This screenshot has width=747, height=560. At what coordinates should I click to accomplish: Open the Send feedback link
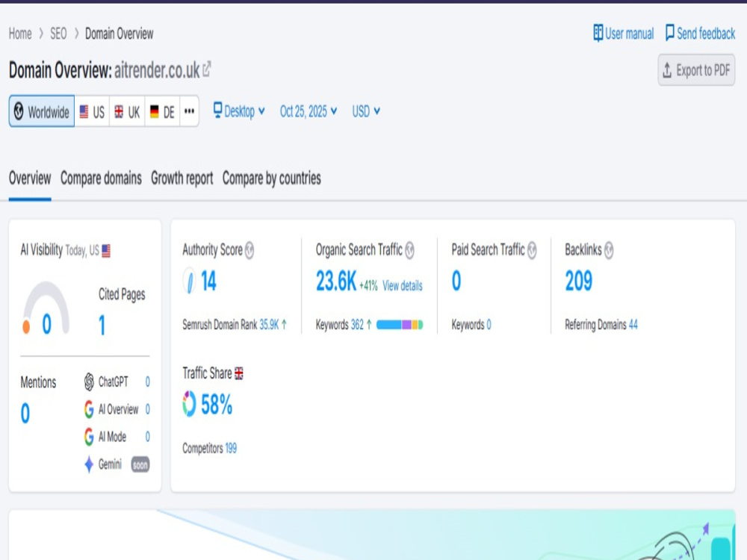click(701, 33)
